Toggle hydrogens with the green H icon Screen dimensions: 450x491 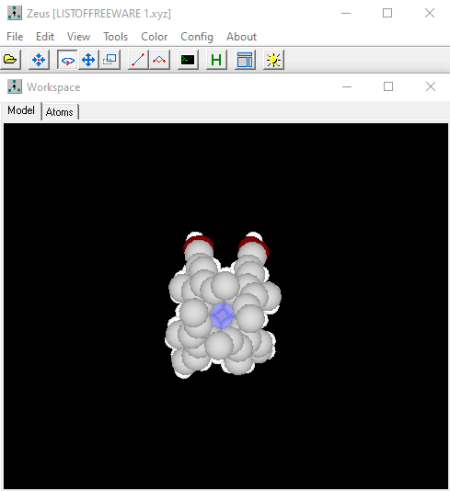click(216, 60)
